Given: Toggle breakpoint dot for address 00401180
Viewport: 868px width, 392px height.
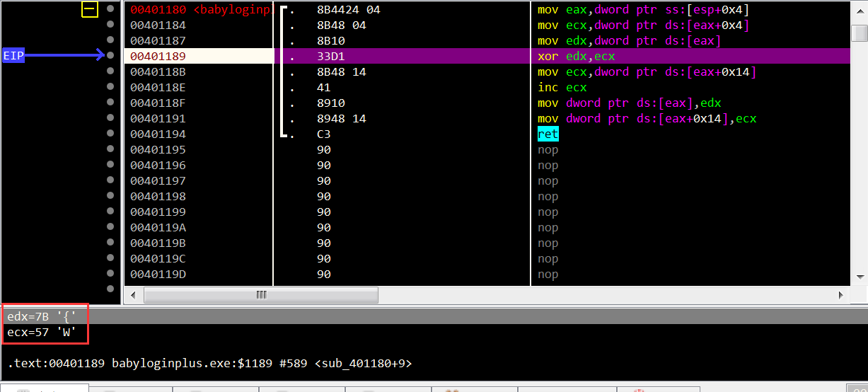Looking at the screenshot, I should (110, 9).
